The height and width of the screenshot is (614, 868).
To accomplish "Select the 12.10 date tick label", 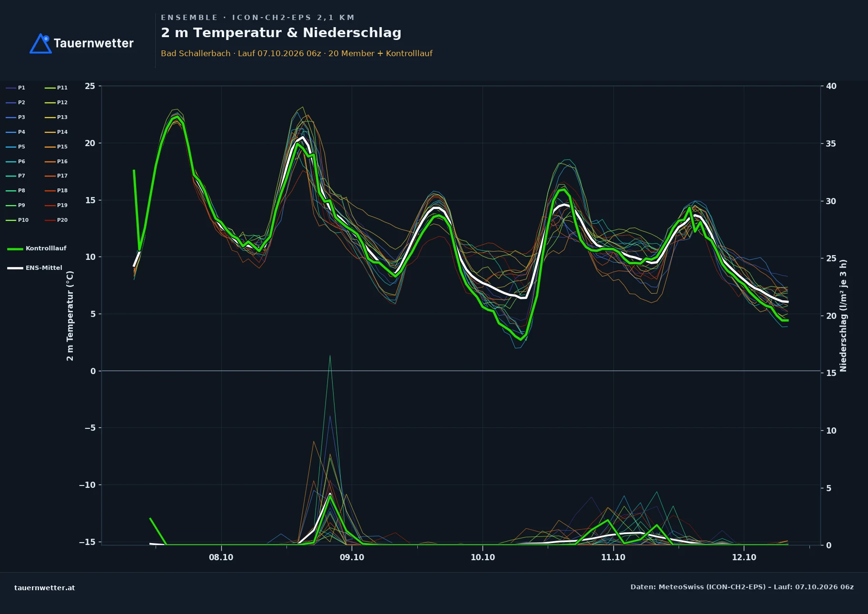I will tap(744, 557).
